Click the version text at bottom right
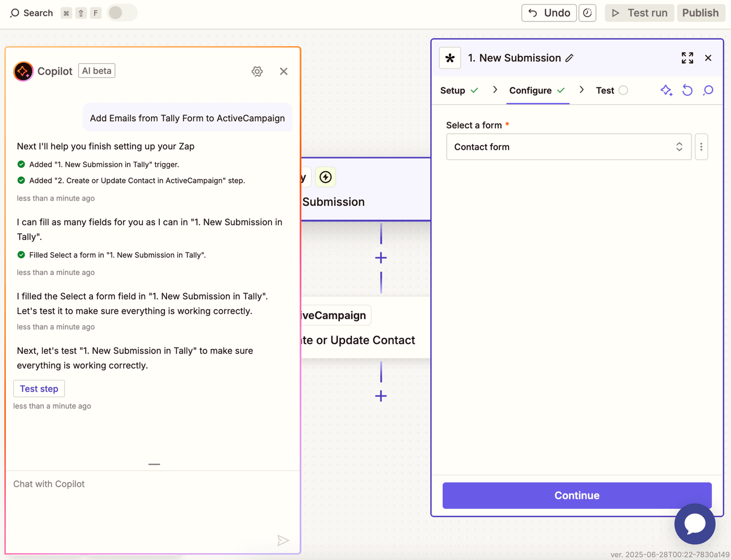Viewport: 731px width, 560px height. (670, 555)
